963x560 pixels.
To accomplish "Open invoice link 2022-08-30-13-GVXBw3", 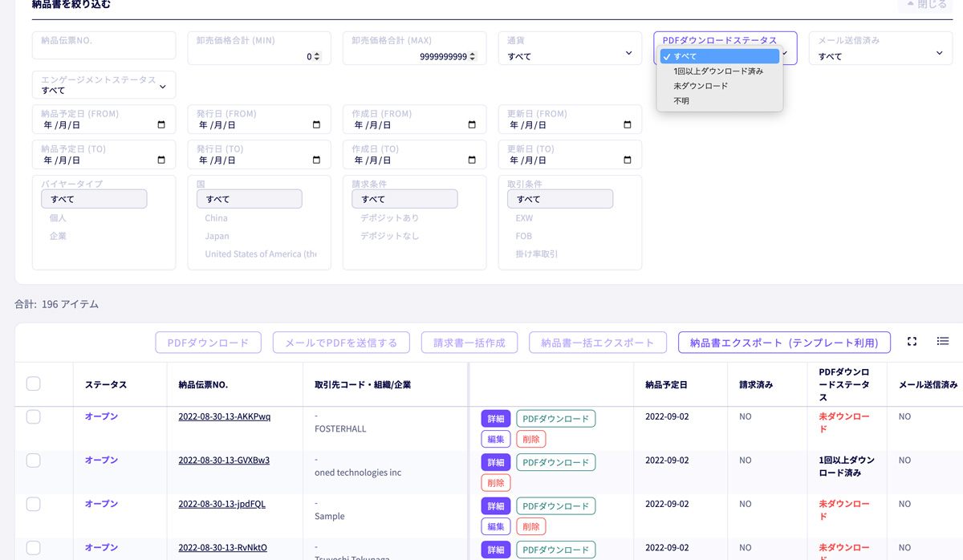I will pos(224,461).
